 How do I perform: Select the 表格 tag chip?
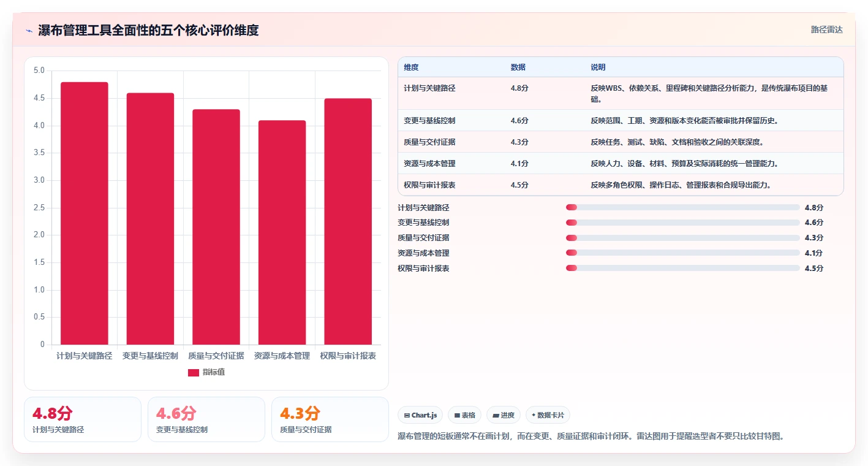[464, 415]
